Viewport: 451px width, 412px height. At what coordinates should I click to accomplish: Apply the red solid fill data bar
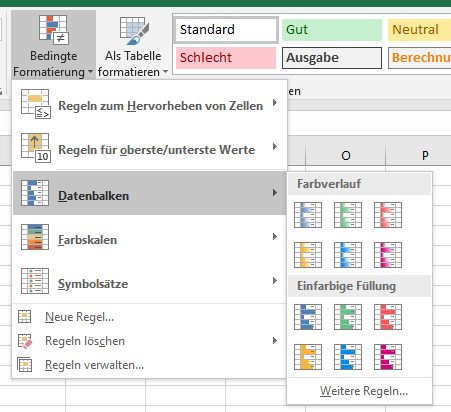(x=388, y=317)
